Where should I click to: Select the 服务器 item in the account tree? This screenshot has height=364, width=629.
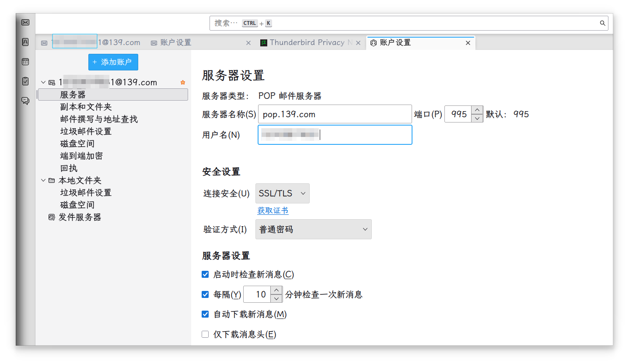pos(113,94)
